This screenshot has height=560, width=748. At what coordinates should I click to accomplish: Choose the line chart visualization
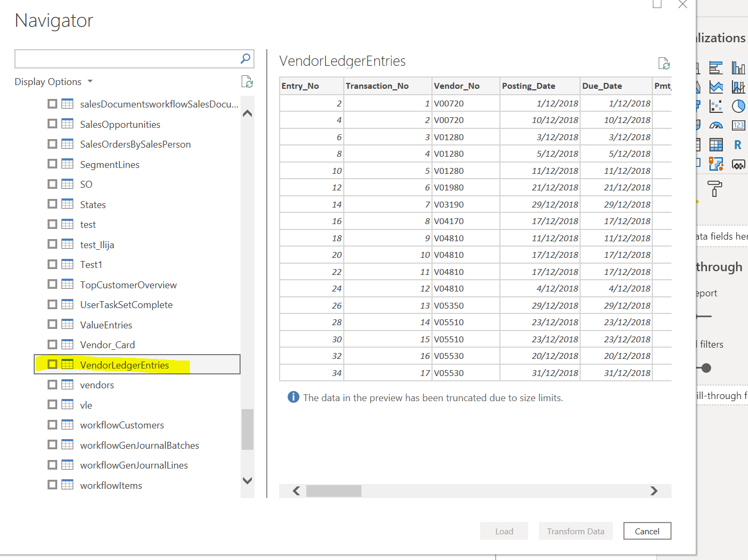click(715, 87)
